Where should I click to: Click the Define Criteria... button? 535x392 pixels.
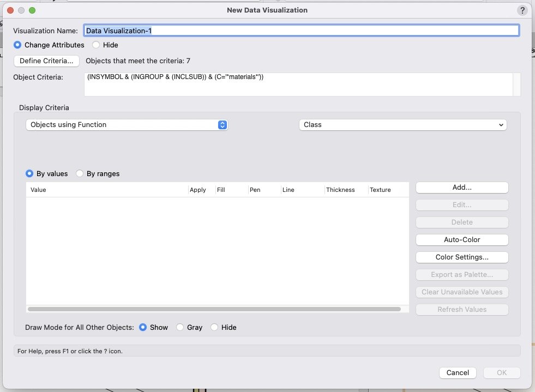click(x=46, y=61)
